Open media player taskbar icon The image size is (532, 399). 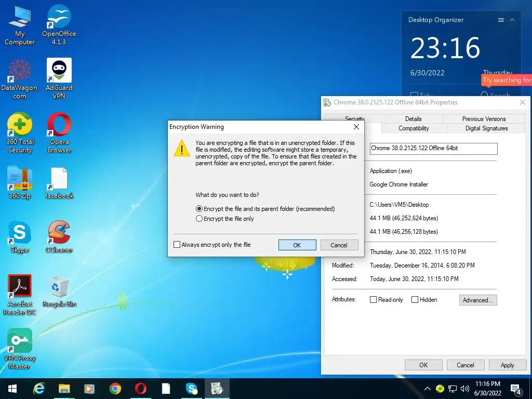89,389
